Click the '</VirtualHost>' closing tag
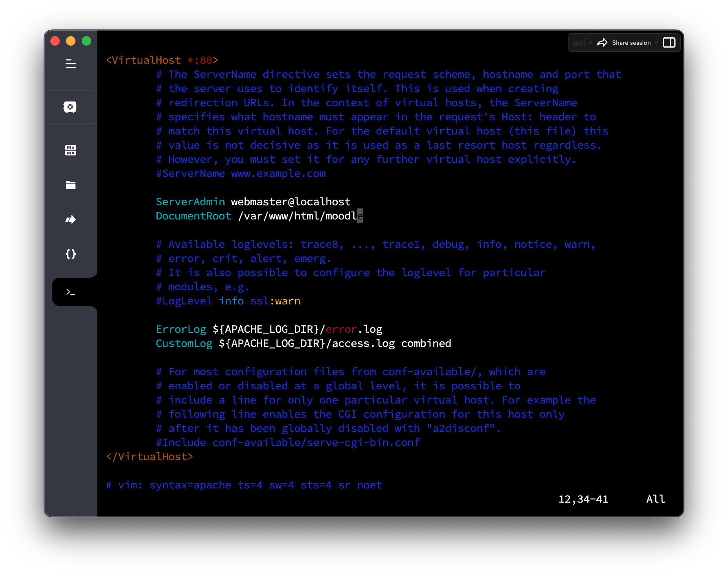This screenshot has width=728, height=575. 149,457
